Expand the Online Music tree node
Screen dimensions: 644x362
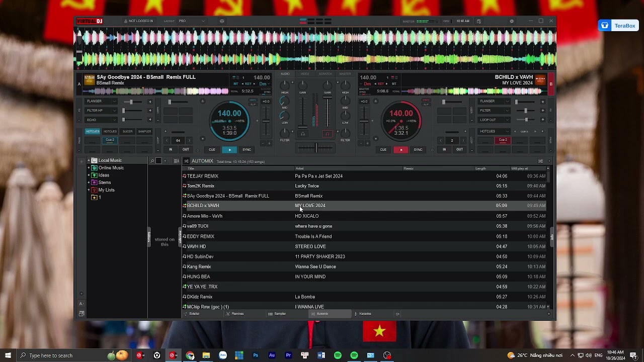[x=89, y=168]
